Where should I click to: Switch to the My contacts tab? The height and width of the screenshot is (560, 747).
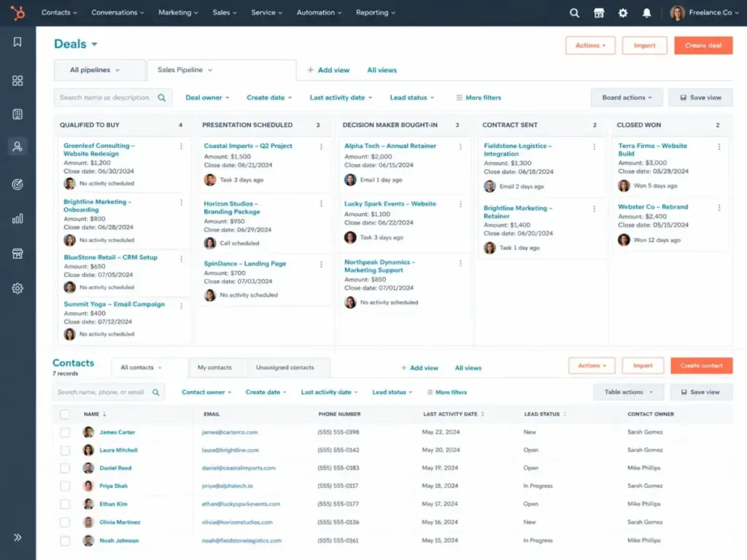(x=215, y=367)
